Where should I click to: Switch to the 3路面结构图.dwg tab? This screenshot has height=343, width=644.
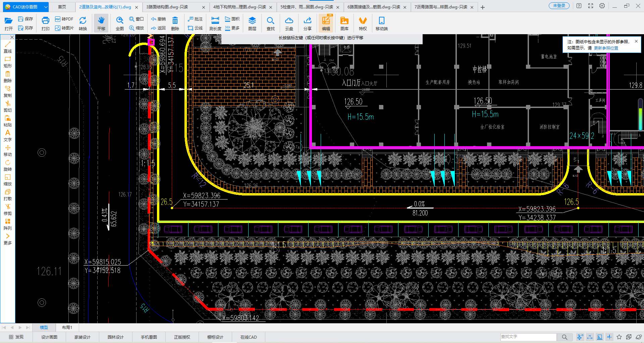[167, 7]
